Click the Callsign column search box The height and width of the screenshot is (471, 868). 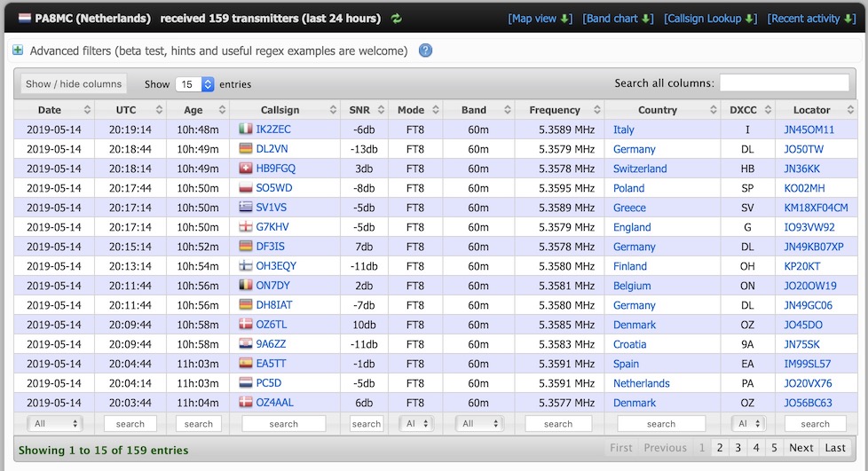tap(283, 424)
